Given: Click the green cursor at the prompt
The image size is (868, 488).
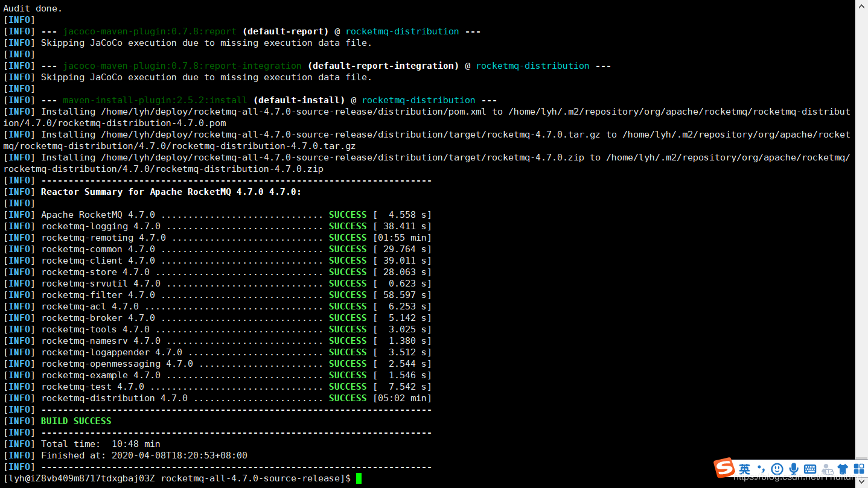Looking at the screenshot, I should coord(359,478).
